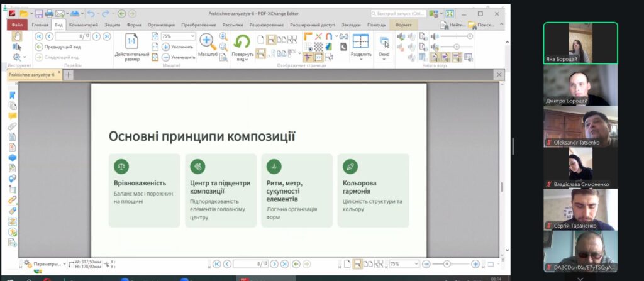
Task: Toggle the rulers display option
Action: 308,36
